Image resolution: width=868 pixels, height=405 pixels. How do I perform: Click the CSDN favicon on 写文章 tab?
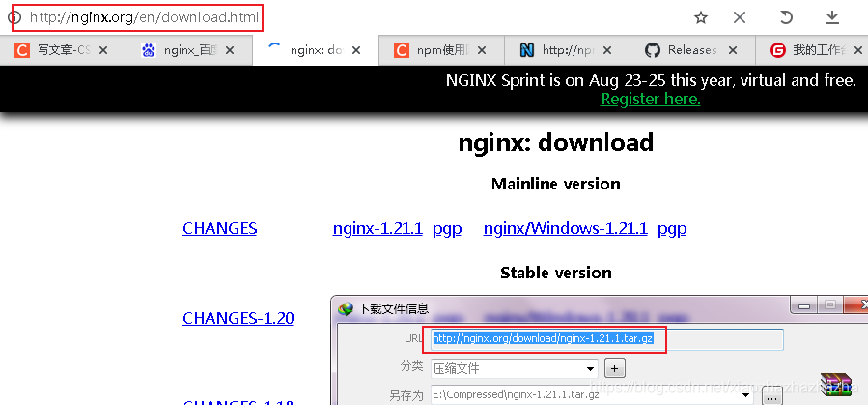[x=22, y=50]
